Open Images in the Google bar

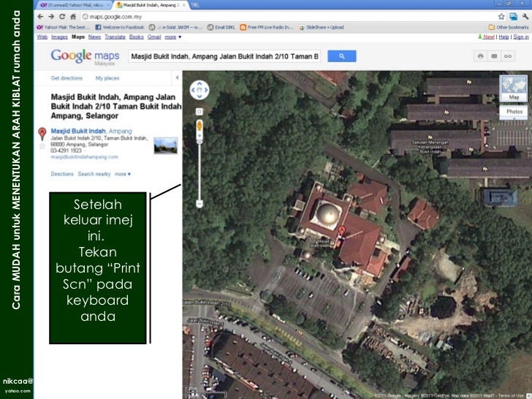click(x=59, y=37)
